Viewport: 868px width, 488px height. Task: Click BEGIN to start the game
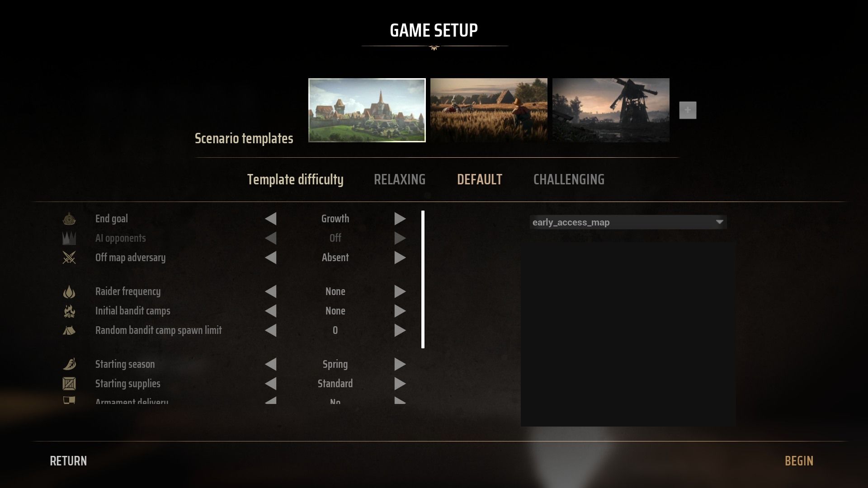(799, 460)
